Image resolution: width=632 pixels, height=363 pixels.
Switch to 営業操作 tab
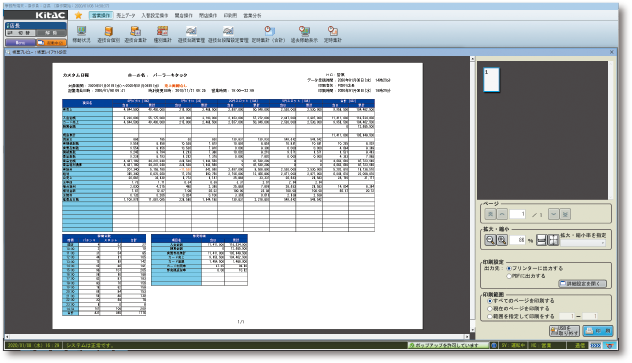(101, 15)
